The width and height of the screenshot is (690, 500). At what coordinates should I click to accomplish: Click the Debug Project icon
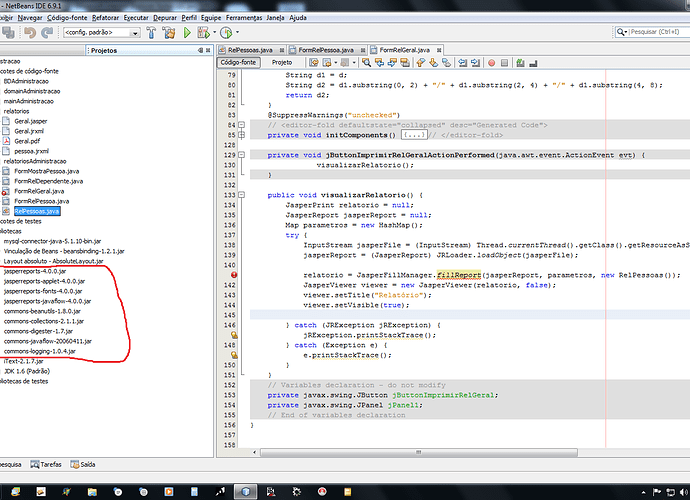[203, 32]
